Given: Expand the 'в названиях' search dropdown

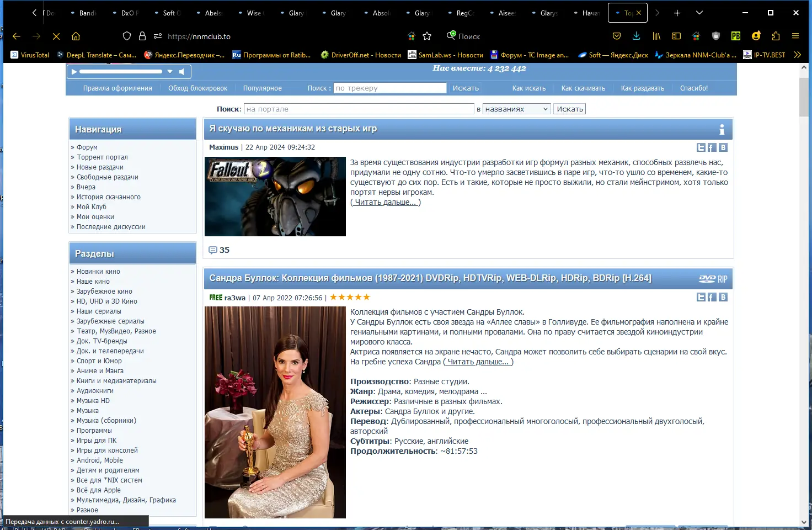Looking at the screenshot, I should (x=516, y=109).
